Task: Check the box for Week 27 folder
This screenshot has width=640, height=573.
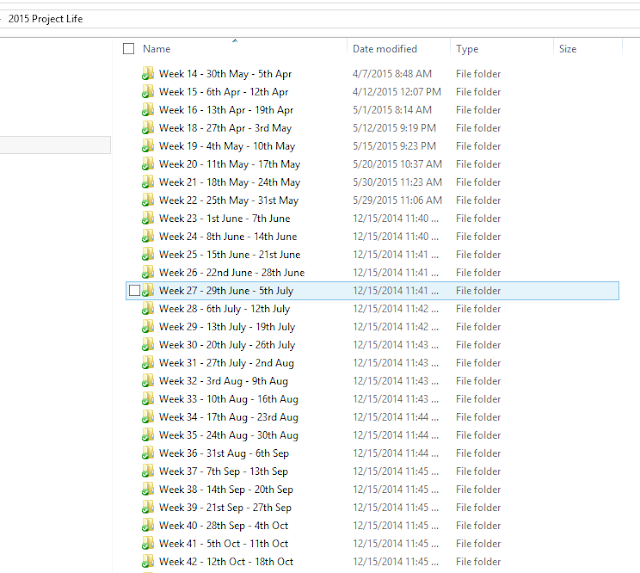Action: [x=134, y=291]
